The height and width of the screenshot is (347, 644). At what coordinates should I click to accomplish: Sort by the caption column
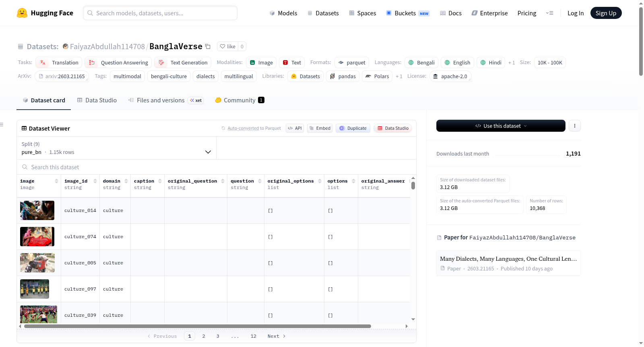click(160, 181)
